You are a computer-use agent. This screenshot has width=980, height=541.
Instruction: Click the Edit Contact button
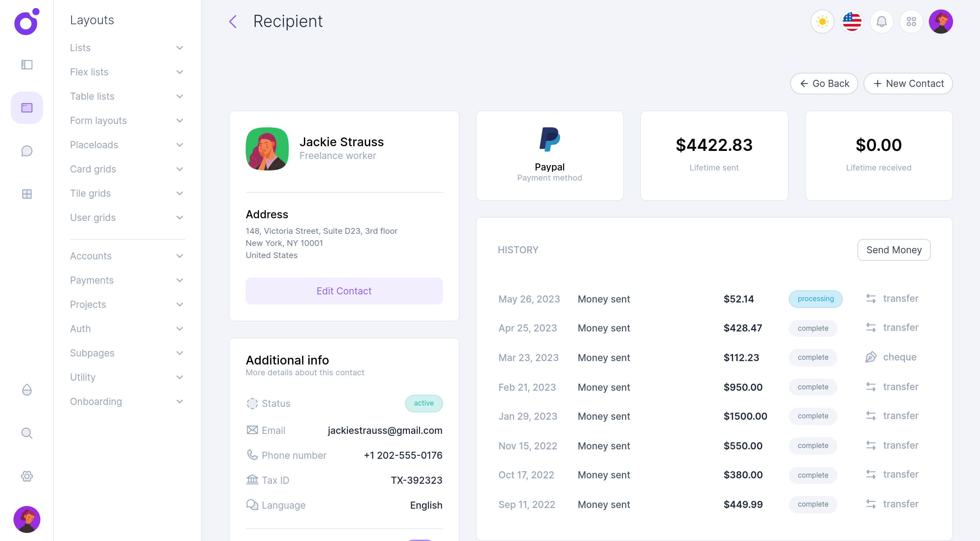pyautogui.click(x=344, y=291)
